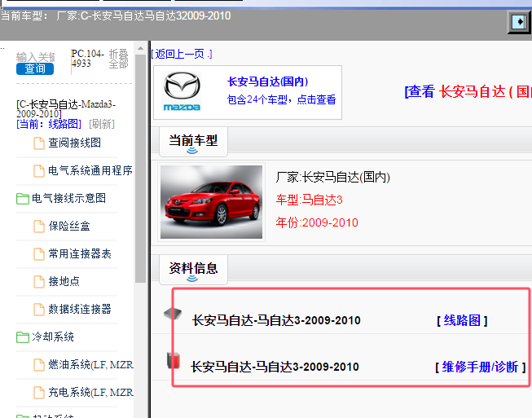
Task: Click the 查询 search button
Action: pyautogui.click(x=35, y=68)
